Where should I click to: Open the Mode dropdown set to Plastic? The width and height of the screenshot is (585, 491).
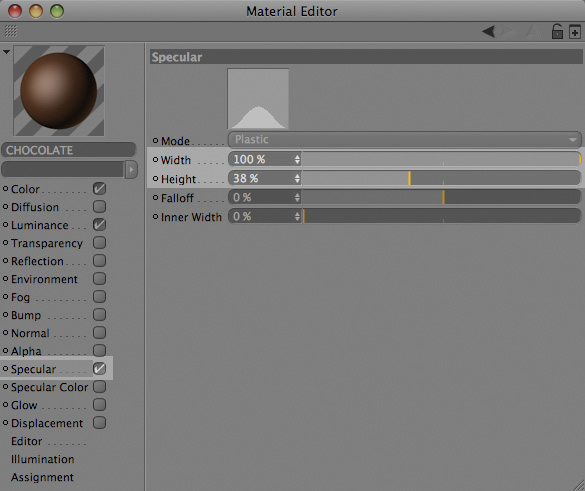pyautogui.click(x=404, y=140)
